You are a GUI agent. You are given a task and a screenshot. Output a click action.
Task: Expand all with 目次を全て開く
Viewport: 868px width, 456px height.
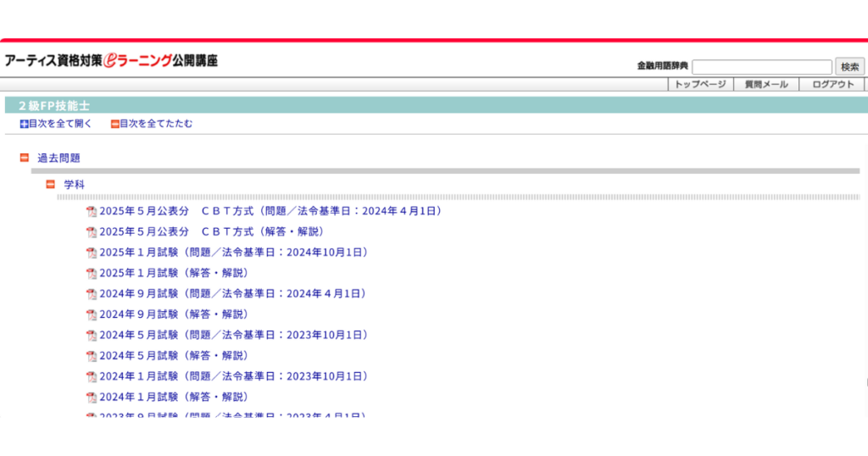[56, 124]
